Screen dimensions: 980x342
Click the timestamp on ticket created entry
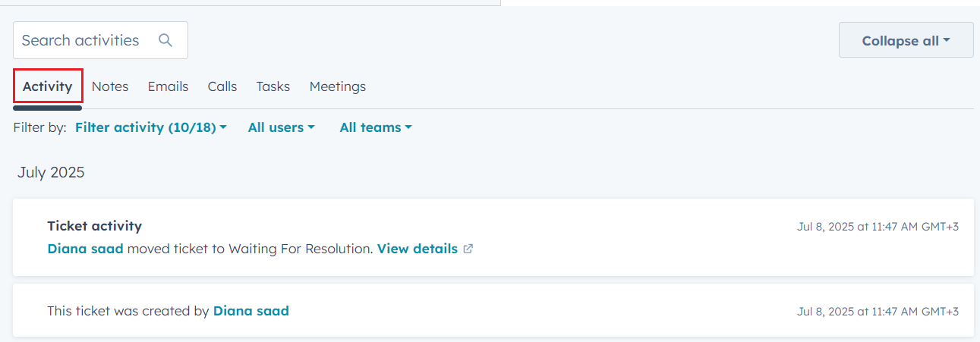878,312
